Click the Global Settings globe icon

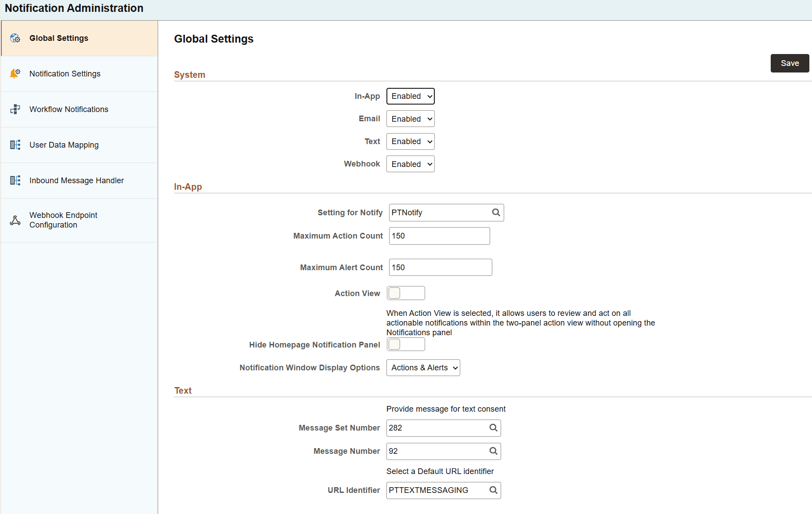click(15, 38)
